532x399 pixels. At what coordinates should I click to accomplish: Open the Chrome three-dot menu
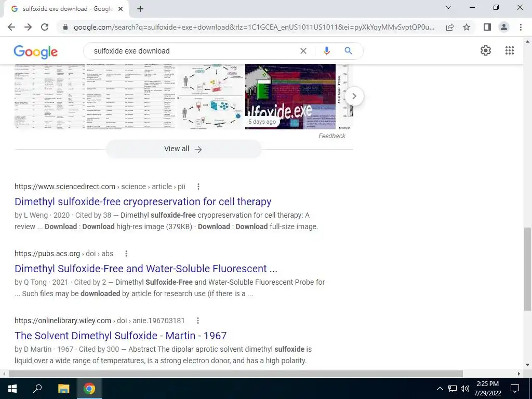(521, 27)
